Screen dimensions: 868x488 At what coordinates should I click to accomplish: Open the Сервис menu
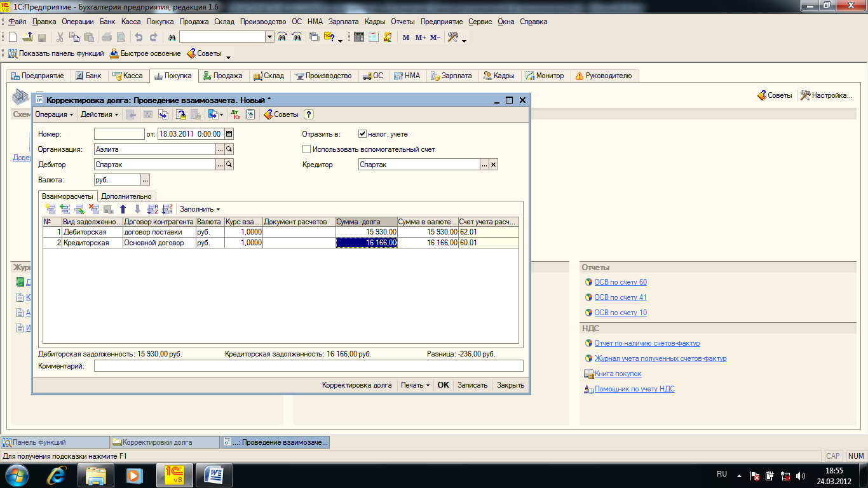480,22
